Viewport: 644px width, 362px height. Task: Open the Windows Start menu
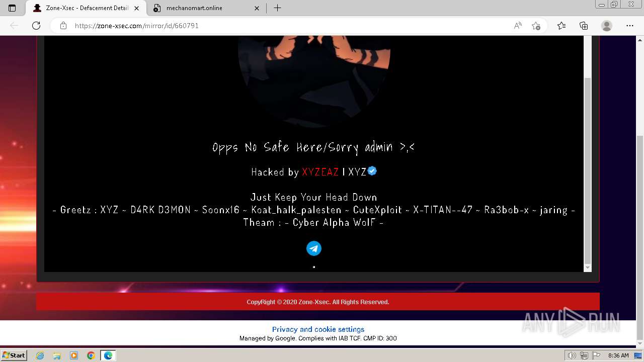coord(14,355)
